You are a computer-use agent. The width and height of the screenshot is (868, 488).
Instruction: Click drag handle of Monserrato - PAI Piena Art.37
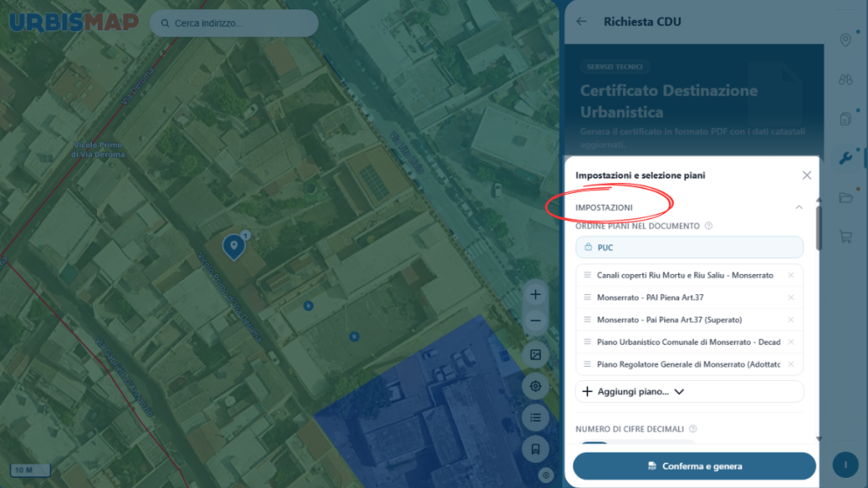point(587,298)
